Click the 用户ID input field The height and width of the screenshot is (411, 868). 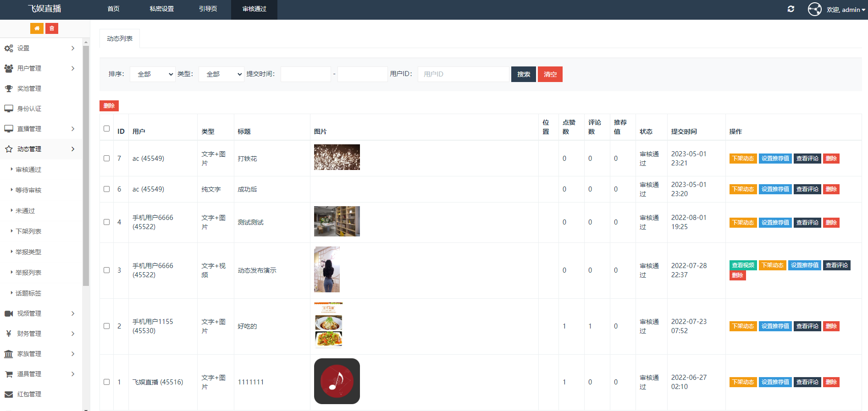(x=464, y=74)
